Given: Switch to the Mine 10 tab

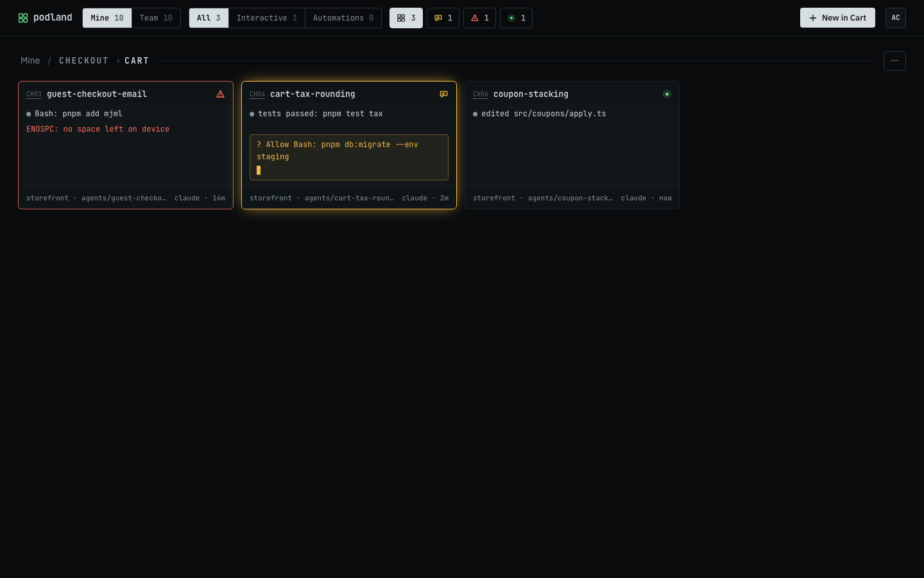Looking at the screenshot, I should (x=107, y=18).
